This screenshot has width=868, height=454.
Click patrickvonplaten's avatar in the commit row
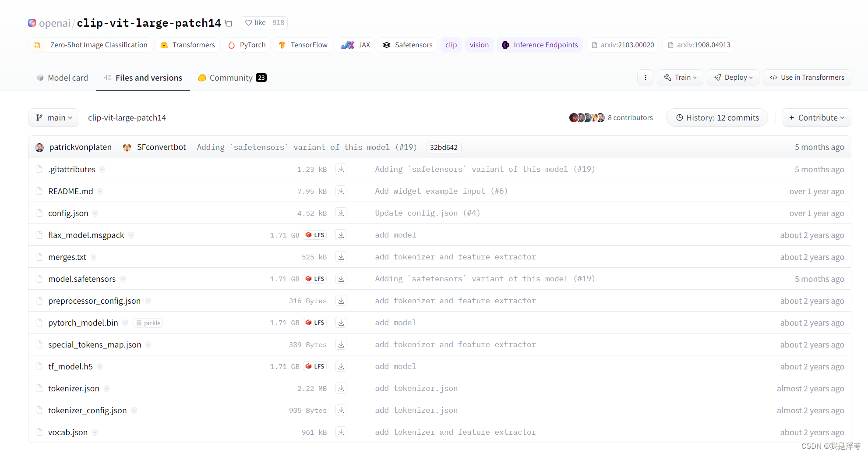pos(39,147)
